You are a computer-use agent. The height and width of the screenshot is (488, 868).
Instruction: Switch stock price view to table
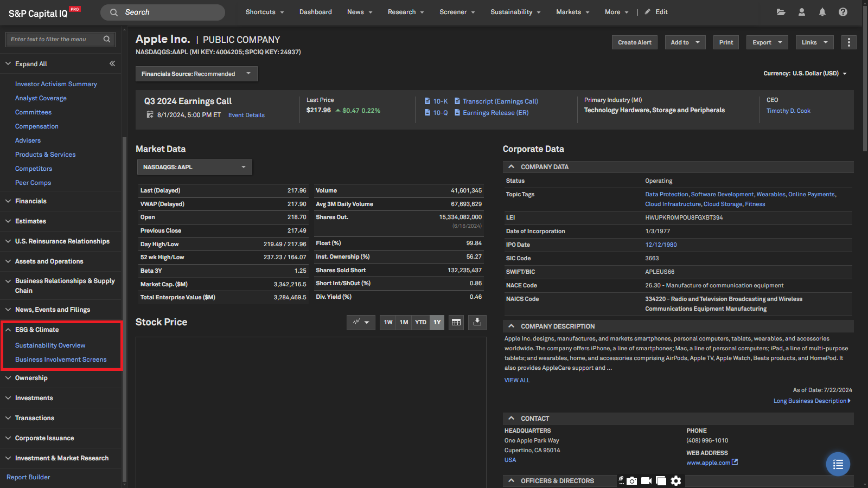click(x=456, y=322)
